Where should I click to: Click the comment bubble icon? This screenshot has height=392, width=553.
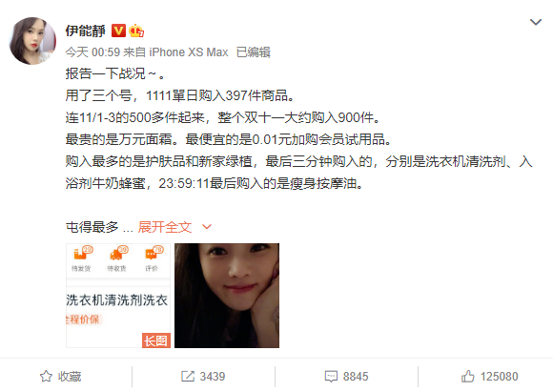[331, 377]
